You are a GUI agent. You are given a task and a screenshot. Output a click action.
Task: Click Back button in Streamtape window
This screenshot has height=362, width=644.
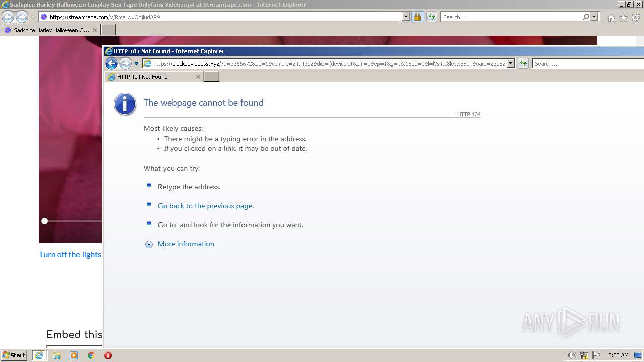(x=8, y=17)
